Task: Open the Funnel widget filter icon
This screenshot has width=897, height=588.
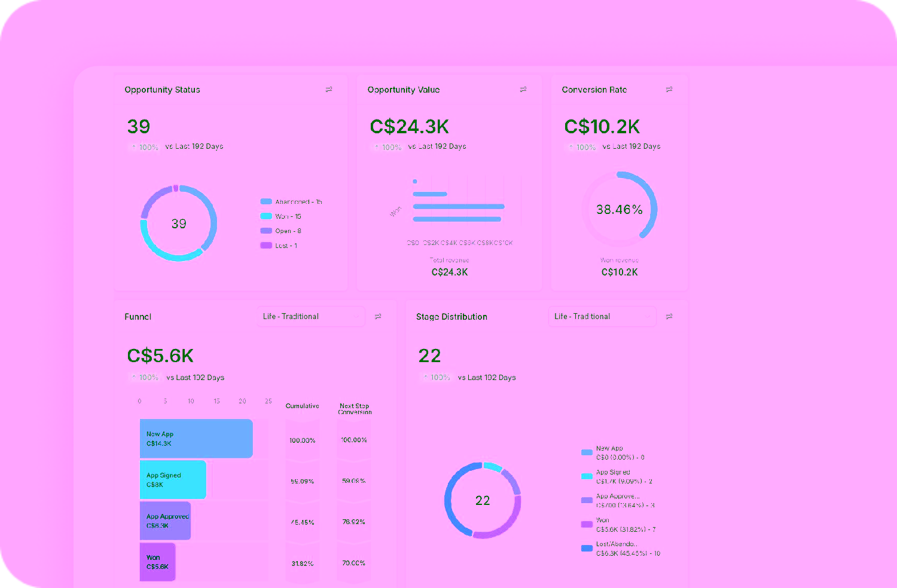Action: (x=378, y=317)
